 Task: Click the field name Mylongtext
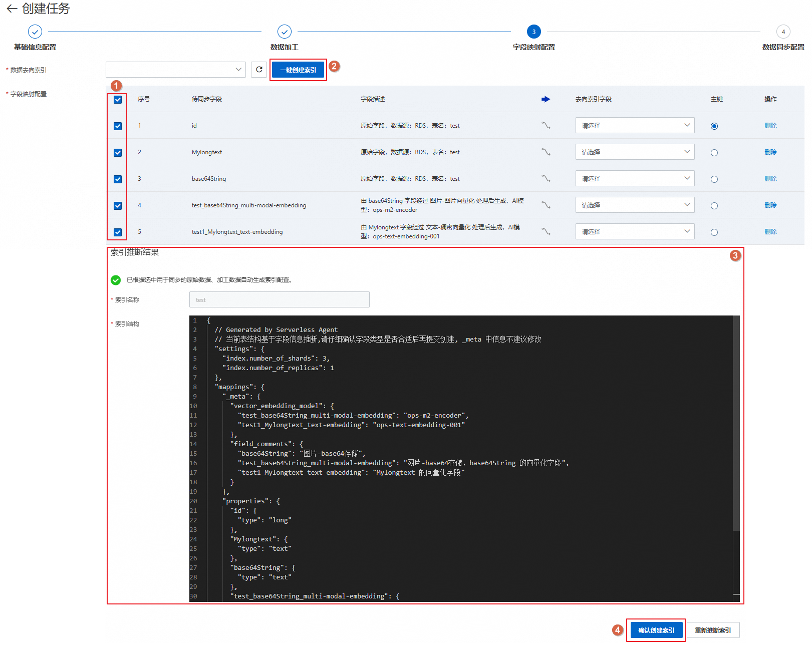[207, 152]
